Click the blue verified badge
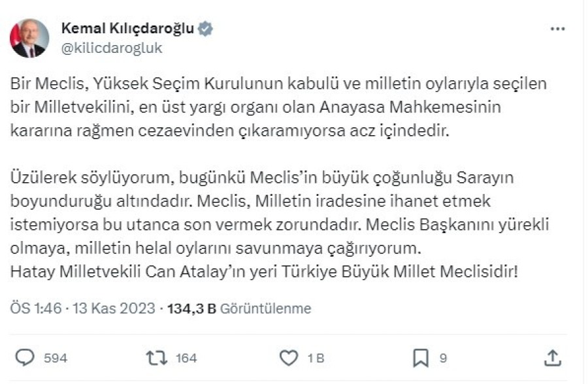The width and height of the screenshot is (588, 384). [206, 29]
